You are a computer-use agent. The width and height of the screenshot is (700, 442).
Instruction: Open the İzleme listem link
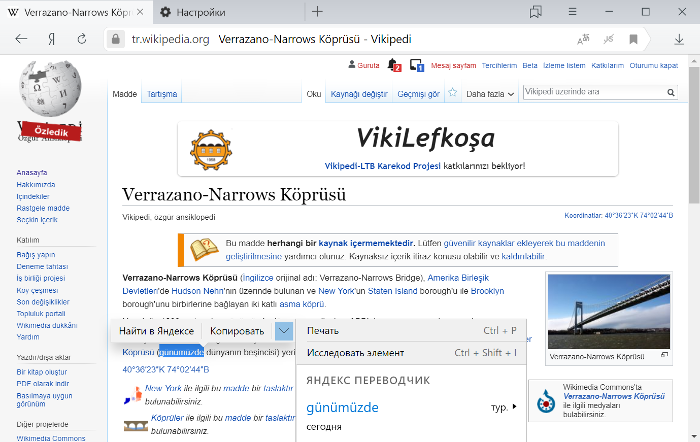[564, 66]
